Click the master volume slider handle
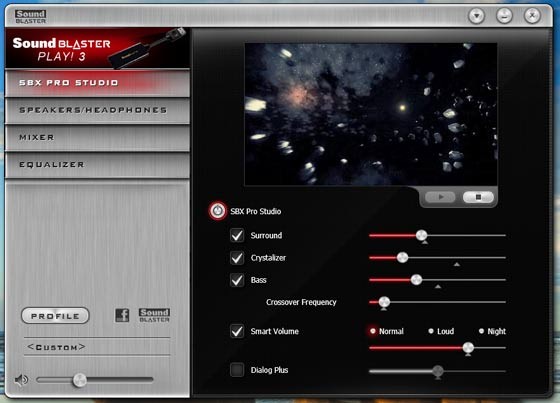This screenshot has width=560, height=403. [x=80, y=380]
